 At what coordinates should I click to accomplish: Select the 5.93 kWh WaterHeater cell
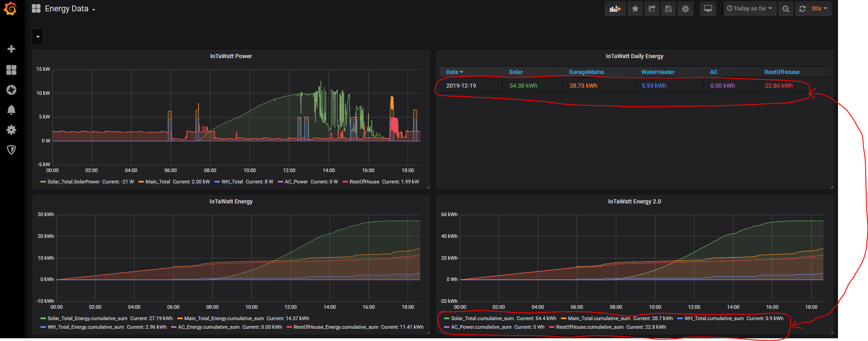click(x=669, y=86)
